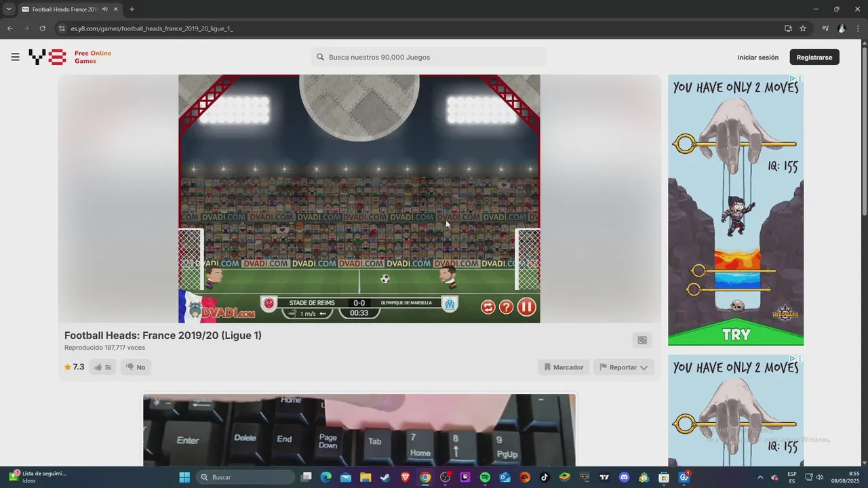Click the soccer ball on the field
This screenshot has height=488, width=868.
pos(385,279)
